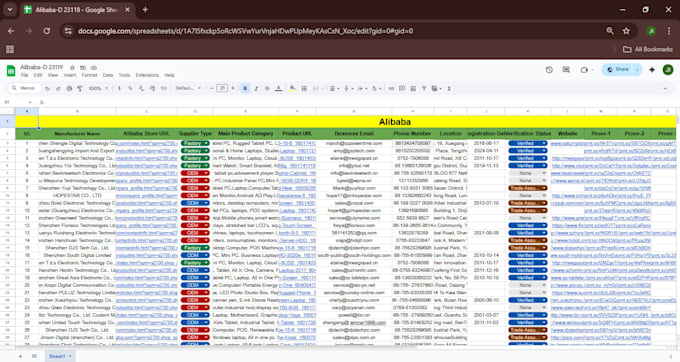The width and height of the screenshot is (680, 362).
Task: Click the Business Email header cell
Action: (x=354, y=134)
